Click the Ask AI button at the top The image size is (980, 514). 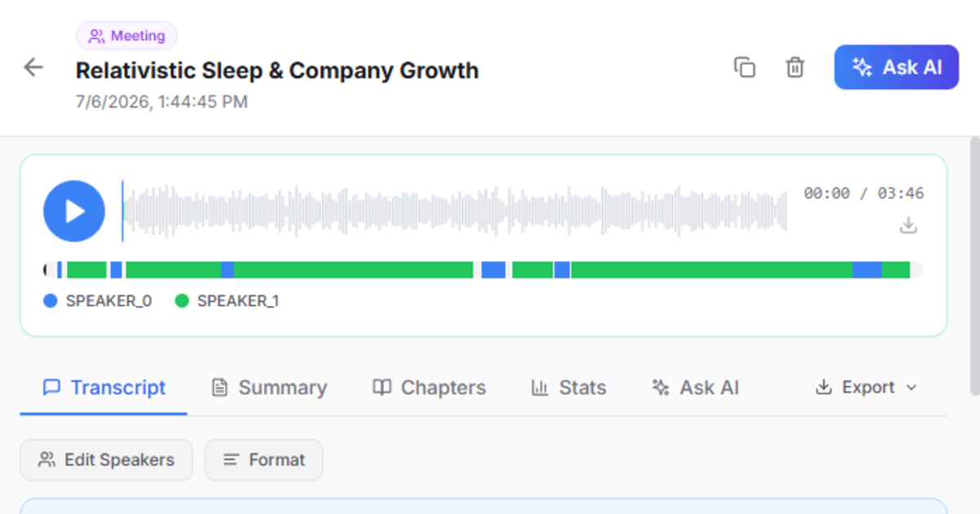pos(896,67)
